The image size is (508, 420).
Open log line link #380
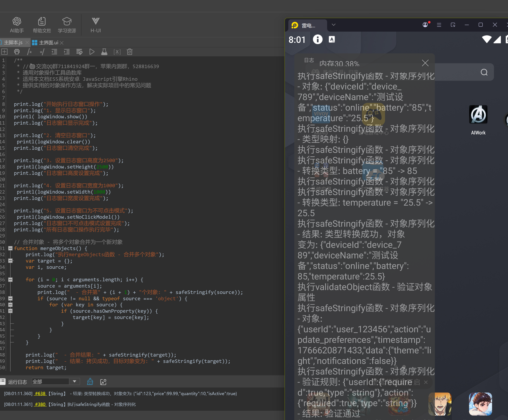(40, 404)
